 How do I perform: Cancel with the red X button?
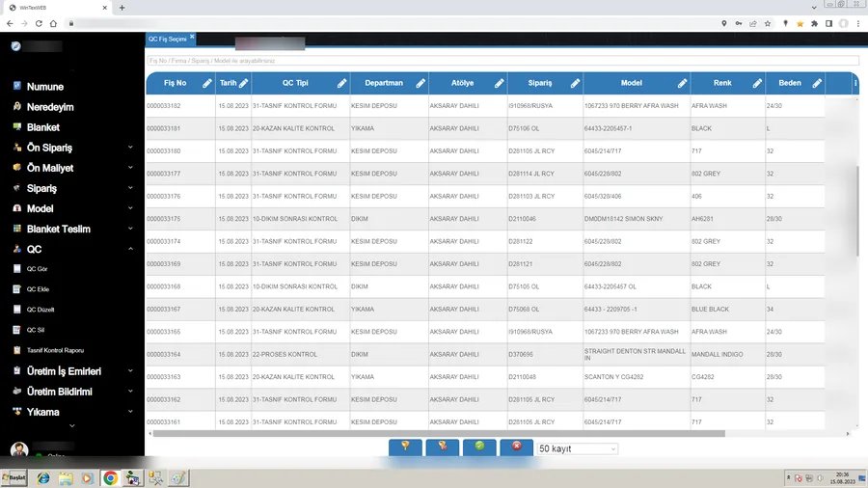517,447
